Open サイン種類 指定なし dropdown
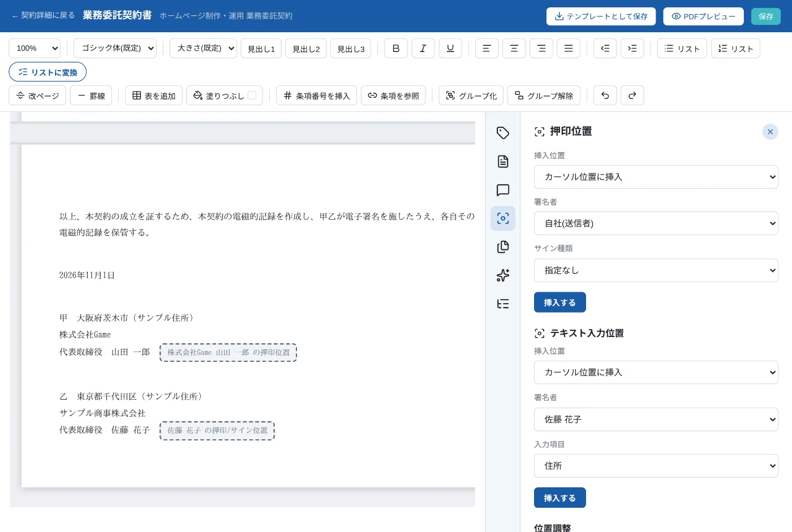 [x=656, y=270]
